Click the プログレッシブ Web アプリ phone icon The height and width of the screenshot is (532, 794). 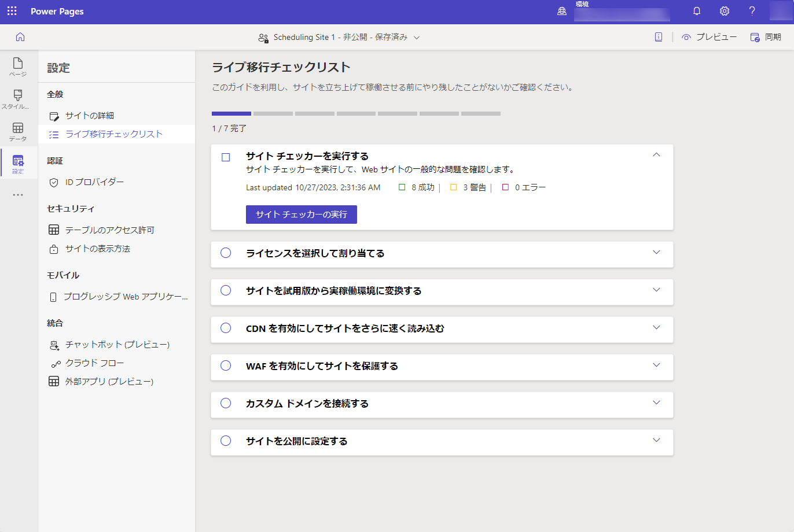tap(53, 297)
